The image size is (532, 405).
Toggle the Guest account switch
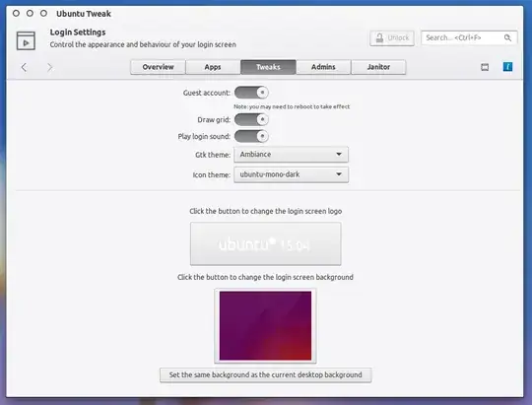251,93
